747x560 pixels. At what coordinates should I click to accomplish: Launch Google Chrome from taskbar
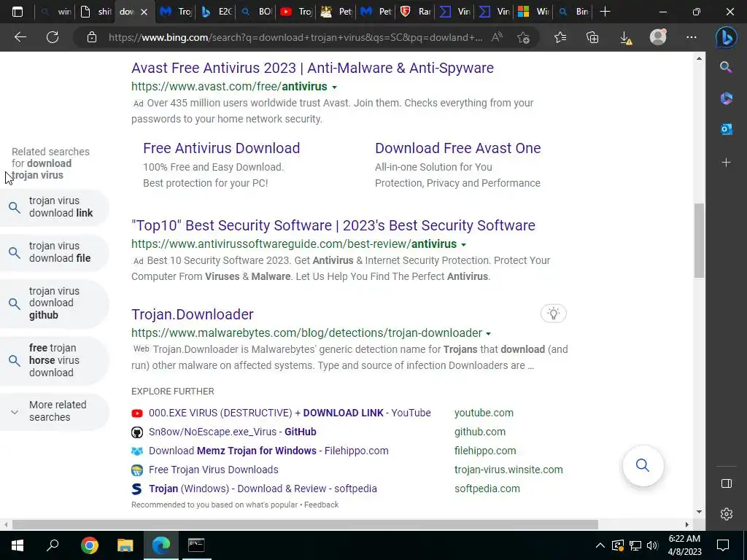(89, 545)
